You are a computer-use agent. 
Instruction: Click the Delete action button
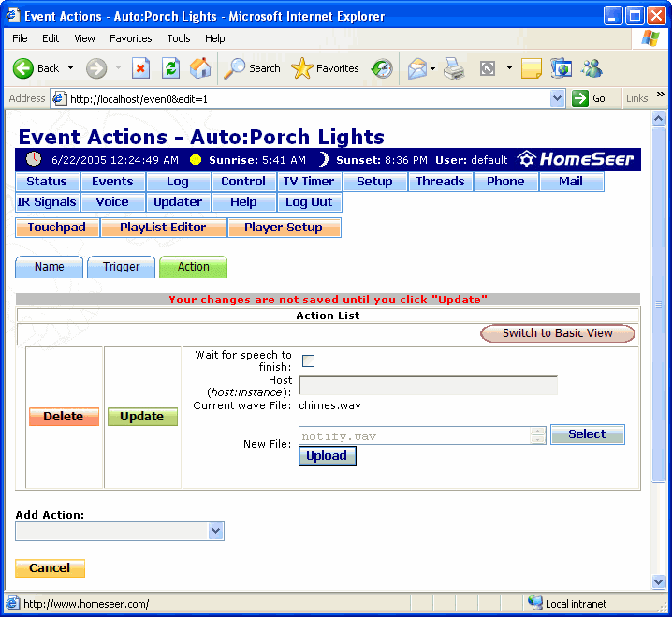coord(64,417)
